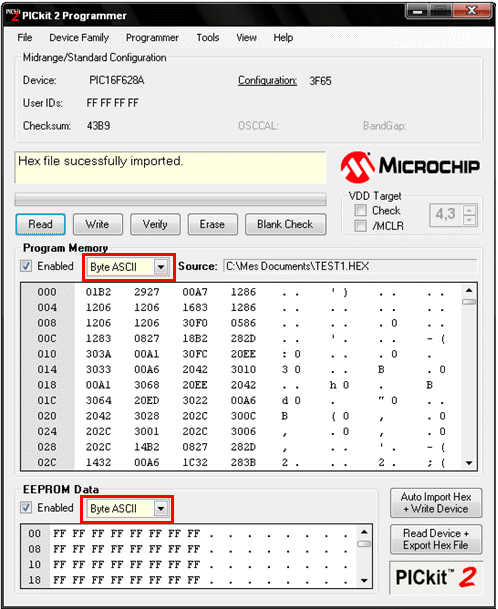Click the Blank Check button

[285, 224]
